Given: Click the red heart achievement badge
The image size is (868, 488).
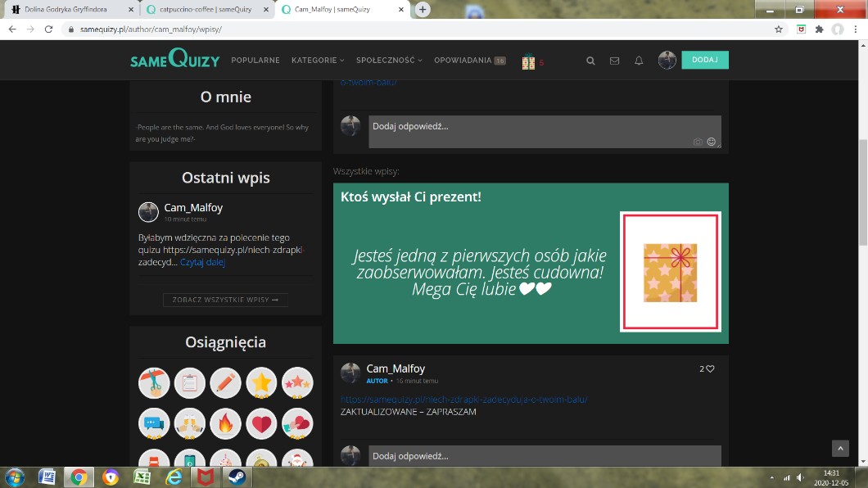Looking at the screenshot, I should pos(262,423).
